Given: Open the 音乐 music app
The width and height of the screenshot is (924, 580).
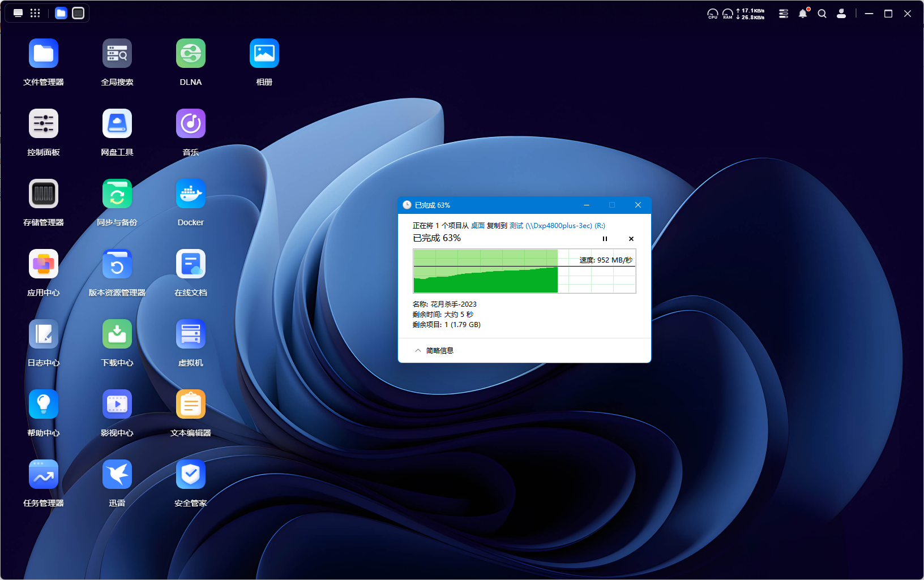Looking at the screenshot, I should tap(191, 123).
